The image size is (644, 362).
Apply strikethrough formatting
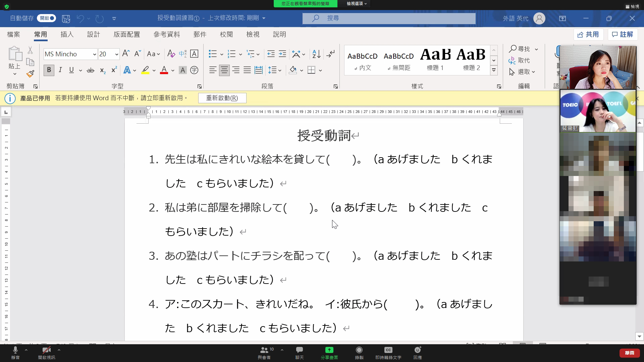pos(90,70)
